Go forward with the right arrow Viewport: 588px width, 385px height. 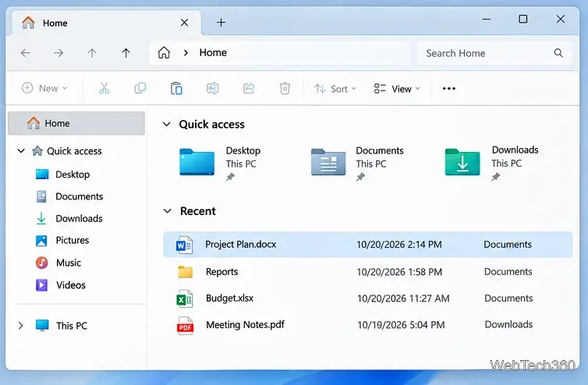pyautogui.click(x=58, y=53)
